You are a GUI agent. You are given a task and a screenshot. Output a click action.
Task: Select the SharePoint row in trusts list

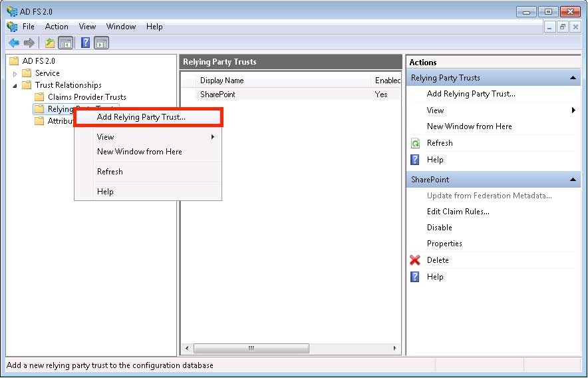[291, 94]
